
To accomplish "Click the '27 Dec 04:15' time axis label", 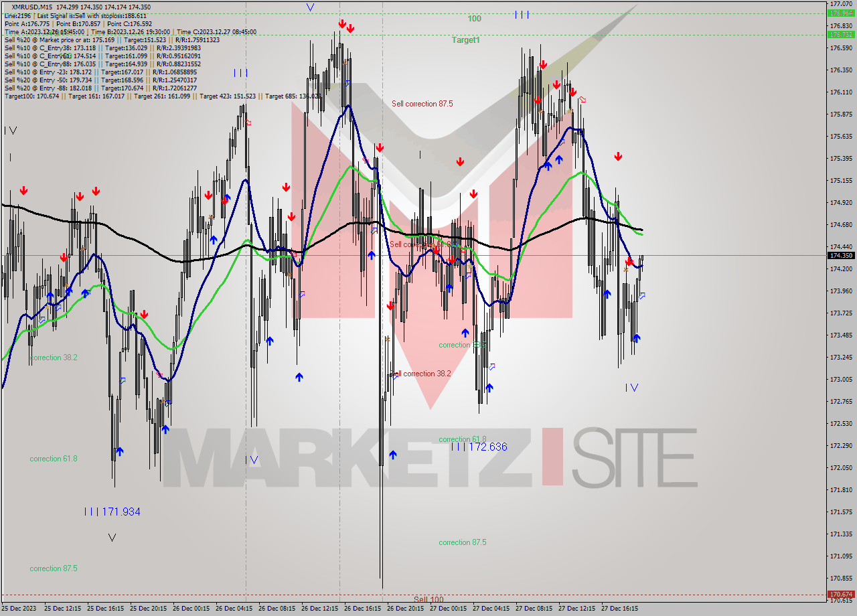I will click(491, 609).
